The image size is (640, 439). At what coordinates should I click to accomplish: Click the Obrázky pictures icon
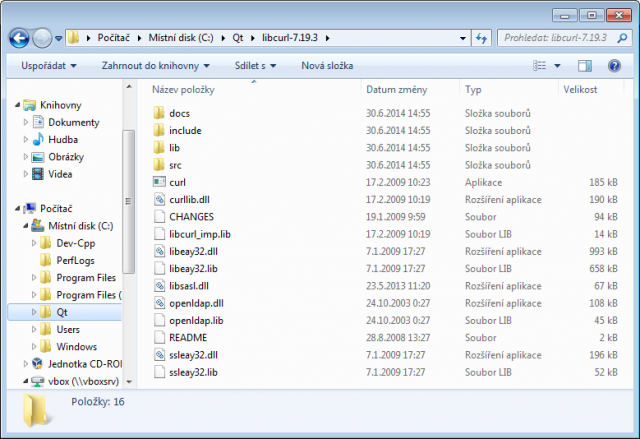pos(38,157)
